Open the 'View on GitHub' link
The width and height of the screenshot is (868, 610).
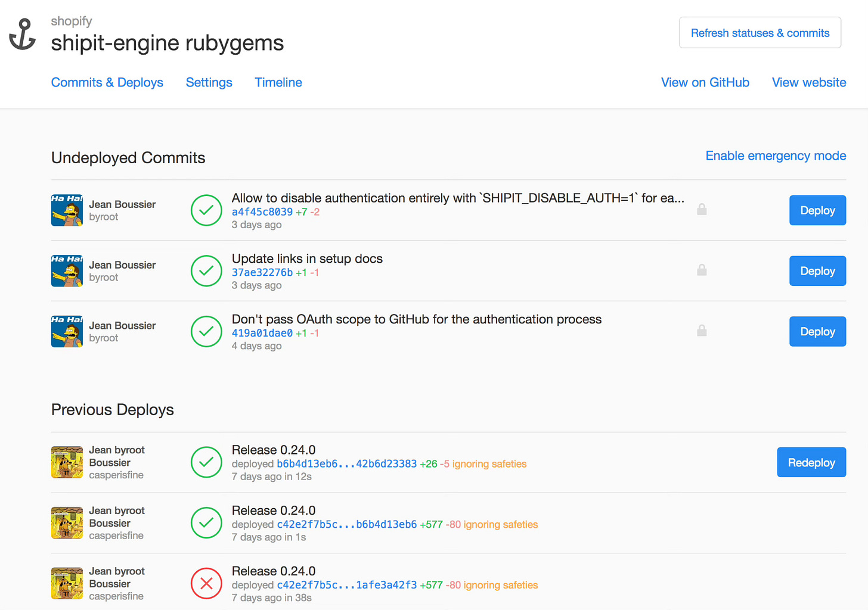705,82
